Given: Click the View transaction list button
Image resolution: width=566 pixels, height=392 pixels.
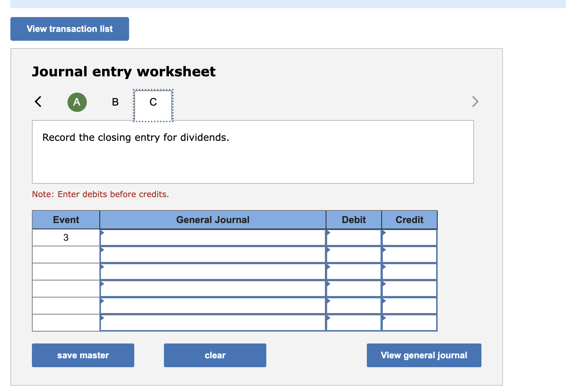Looking at the screenshot, I should click(69, 29).
